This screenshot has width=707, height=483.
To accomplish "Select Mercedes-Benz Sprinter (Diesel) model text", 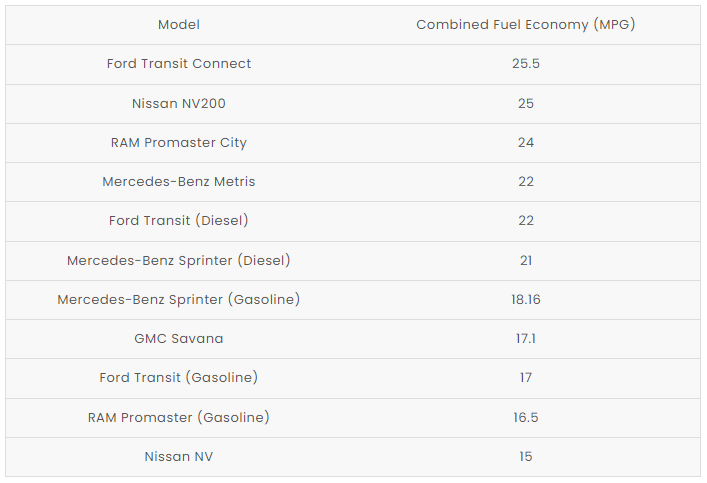I will click(x=179, y=260).
